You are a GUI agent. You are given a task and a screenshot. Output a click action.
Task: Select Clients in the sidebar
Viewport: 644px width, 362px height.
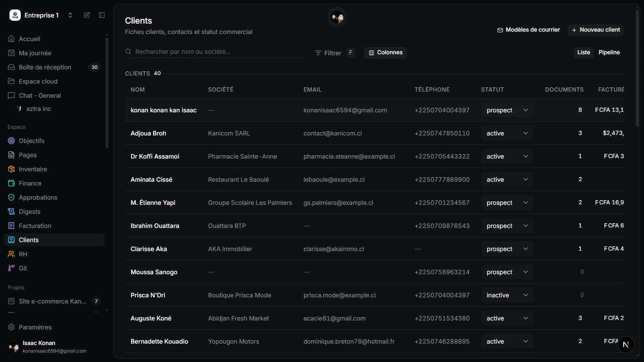(x=54, y=240)
